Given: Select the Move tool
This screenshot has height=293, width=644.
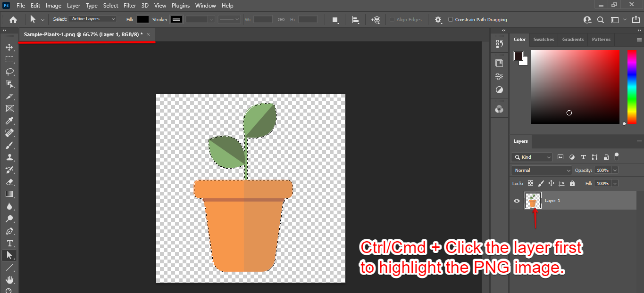Looking at the screenshot, I should click(x=9, y=47).
